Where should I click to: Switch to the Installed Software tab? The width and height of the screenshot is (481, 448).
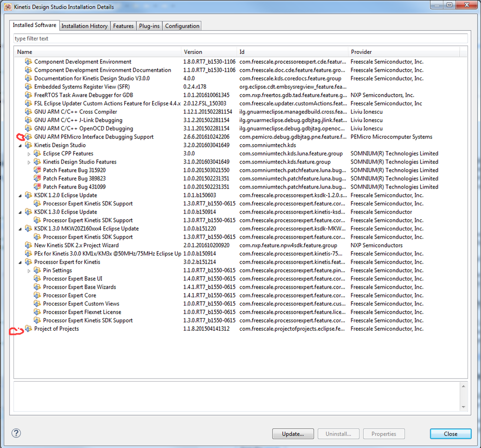(34, 25)
